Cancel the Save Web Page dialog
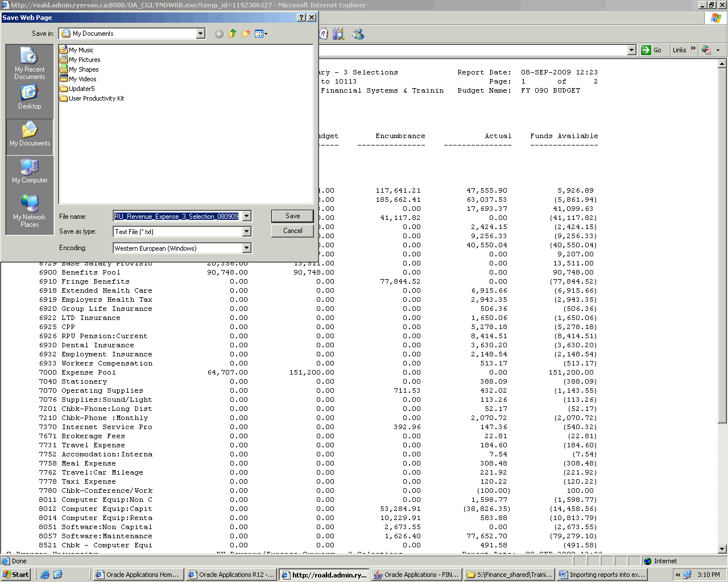Screen dimensions: 728x582 [x=292, y=231]
